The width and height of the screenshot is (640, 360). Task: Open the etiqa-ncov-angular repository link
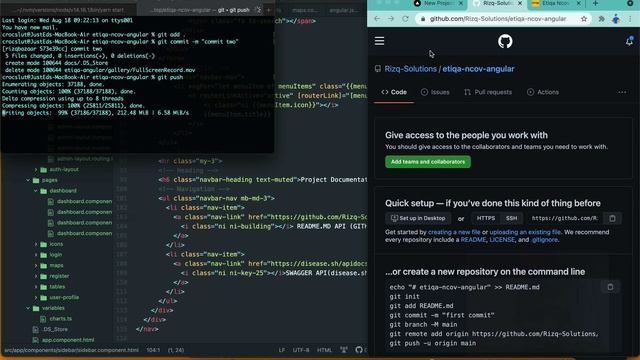(478, 69)
